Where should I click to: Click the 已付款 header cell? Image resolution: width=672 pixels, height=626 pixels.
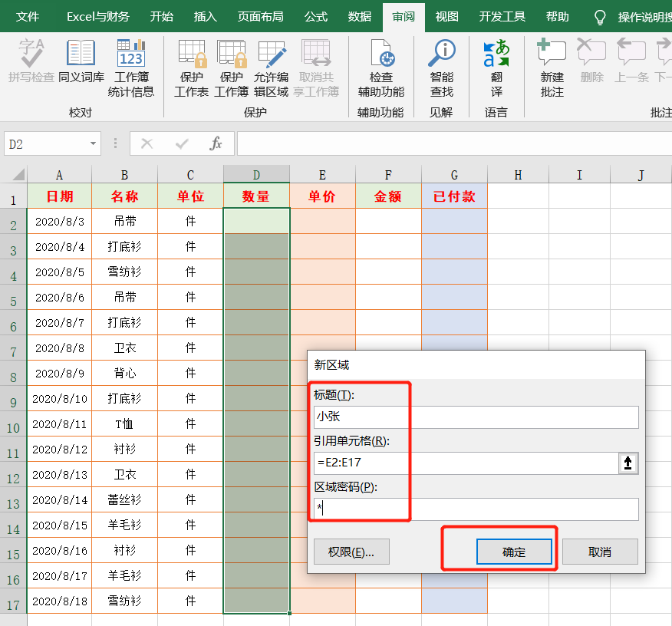coord(454,196)
